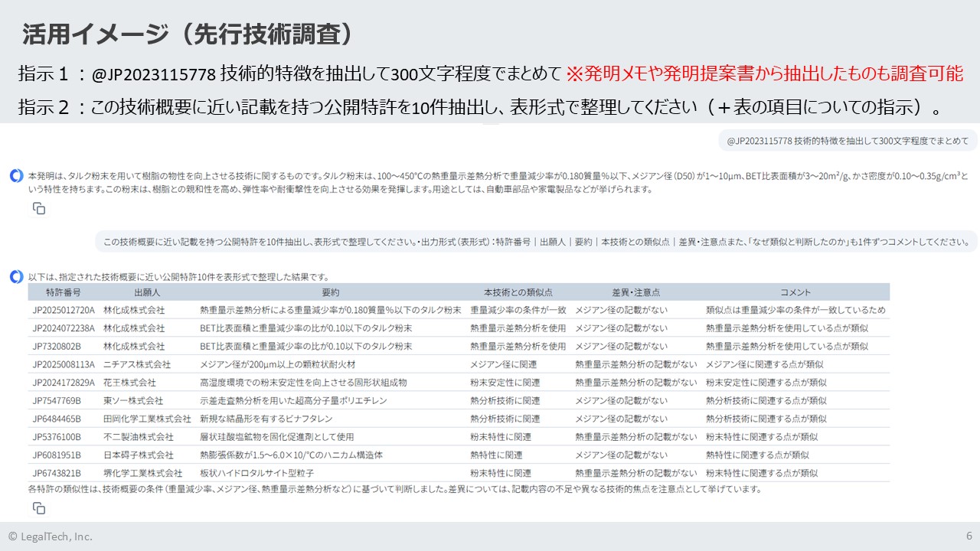
Task: Click the assistant logo beside table response
Action: click(16, 277)
